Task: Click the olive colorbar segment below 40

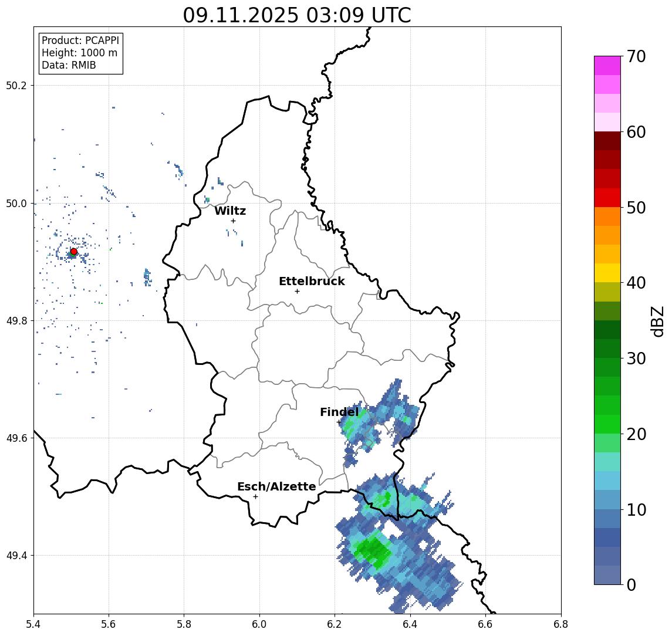Action: click(x=607, y=292)
